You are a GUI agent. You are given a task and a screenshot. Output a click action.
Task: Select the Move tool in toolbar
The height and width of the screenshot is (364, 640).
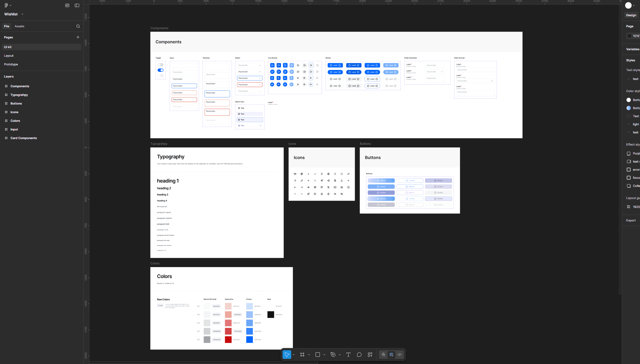[x=287, y=355]
